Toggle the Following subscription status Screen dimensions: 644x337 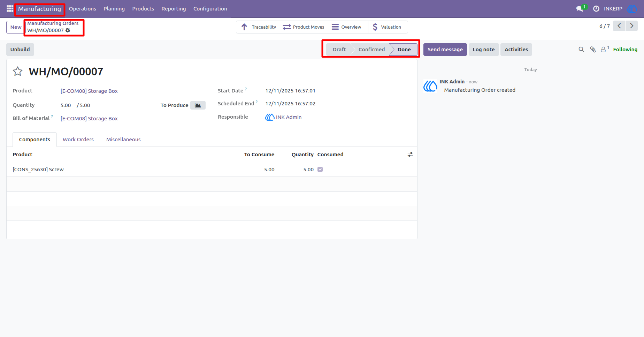(625, 50)
